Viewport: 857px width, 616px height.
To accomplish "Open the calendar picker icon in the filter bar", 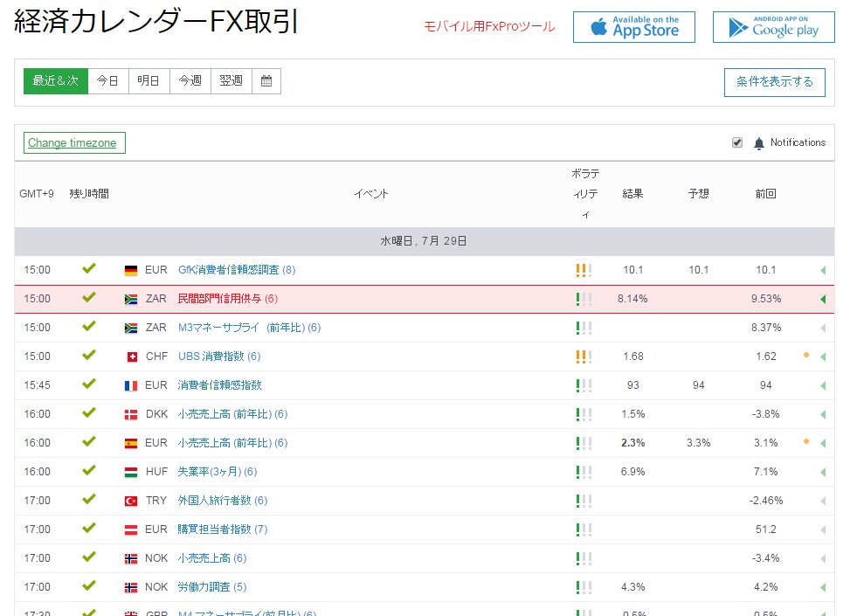I will 266,80.
